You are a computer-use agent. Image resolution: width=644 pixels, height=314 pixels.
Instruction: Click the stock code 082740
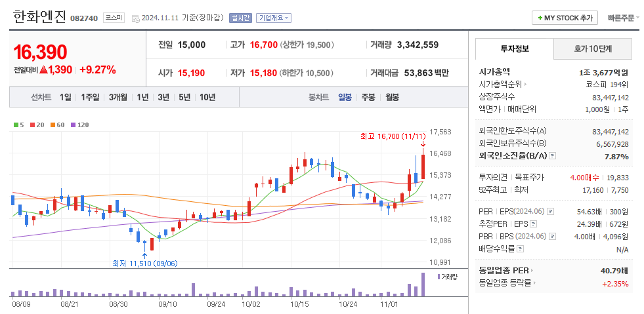pyautogui.click(x=84, y=18)
